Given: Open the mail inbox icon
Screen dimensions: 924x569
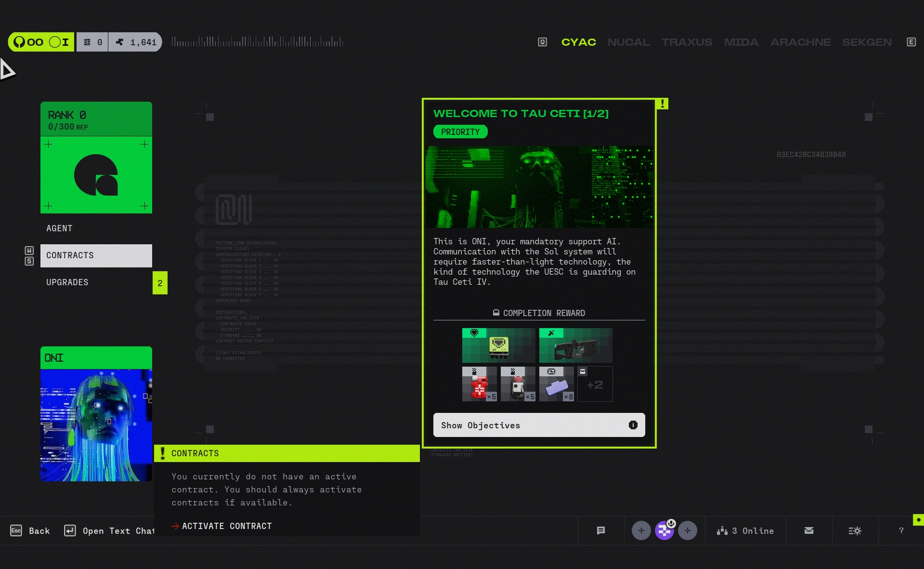Looking at the screenshot, I should [809, 531].
